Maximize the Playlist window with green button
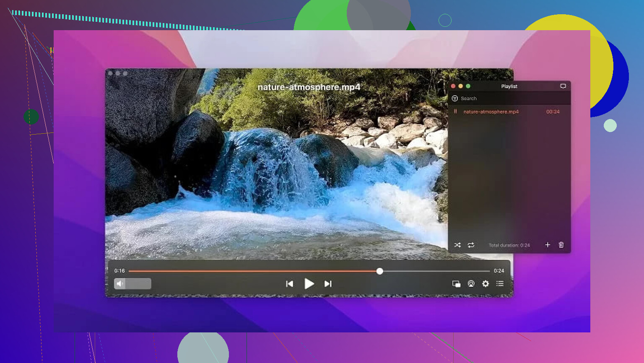Image resolution: width=644 pixels, height=363 pixels. (468, 86)
